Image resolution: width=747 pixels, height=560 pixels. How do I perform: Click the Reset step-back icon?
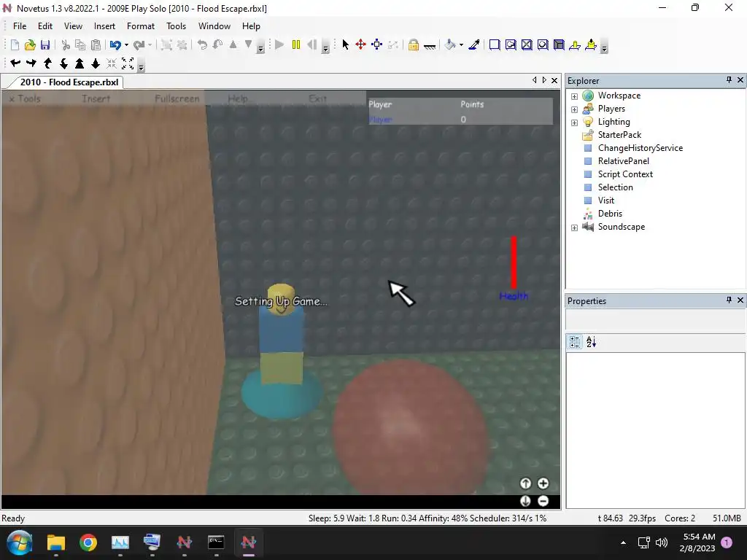point(312,44)
